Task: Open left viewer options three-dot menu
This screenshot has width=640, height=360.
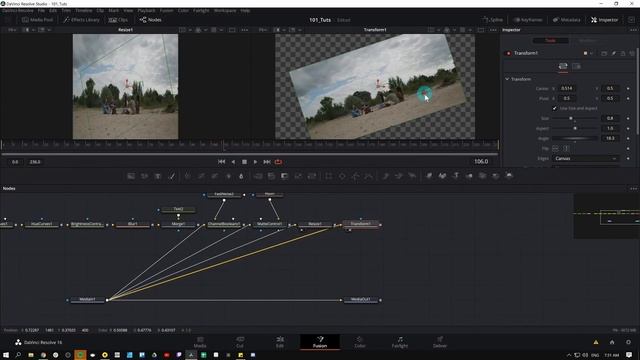Action: pos(244,30)
